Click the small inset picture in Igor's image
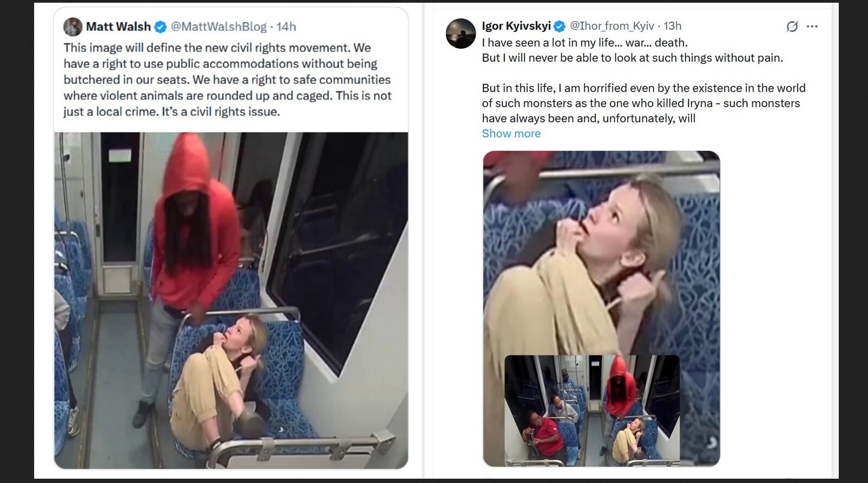868x483 pixels. pyautogui.click(x=592, y=410)
